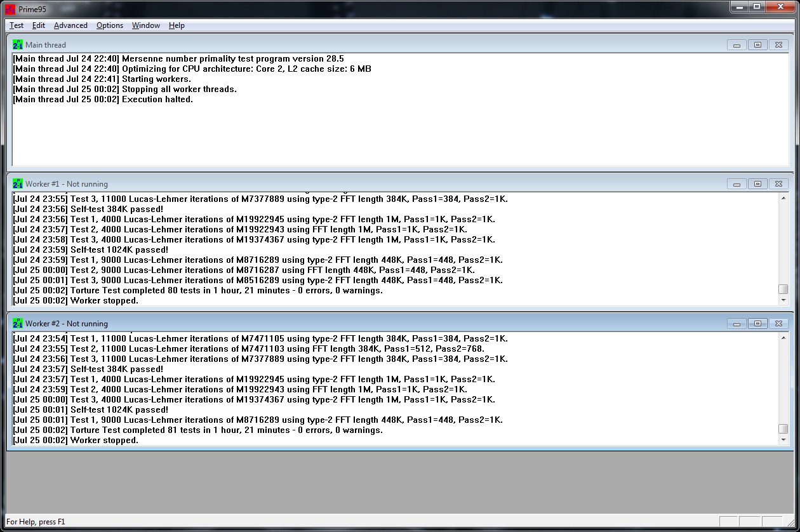The height and width of the screenshot is (532, 800).
Task: Minimize the Prime95 main window
Action: click(739, 7)
